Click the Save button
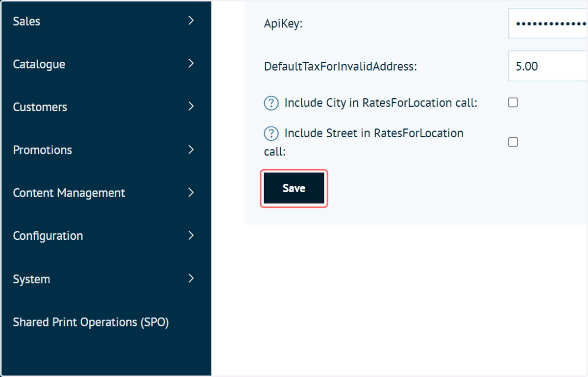588x377 pixels. click(x=294, y=188)
